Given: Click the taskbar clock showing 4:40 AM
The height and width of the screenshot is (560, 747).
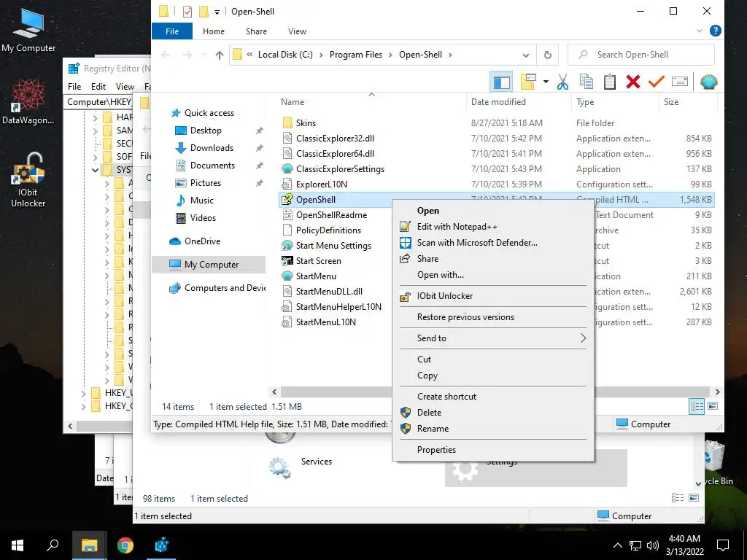Looking at the screenshot, I should 684,545.
